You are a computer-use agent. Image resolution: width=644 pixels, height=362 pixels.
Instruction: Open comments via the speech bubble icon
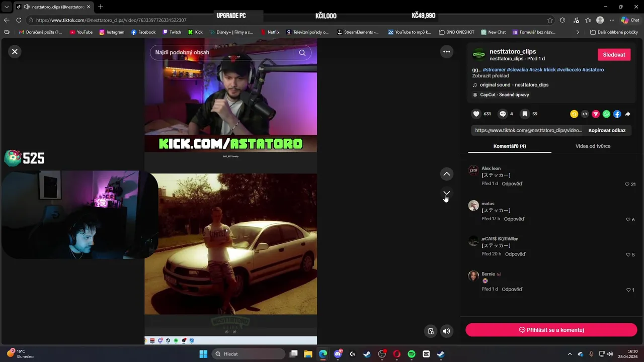[x=503, y=114]
